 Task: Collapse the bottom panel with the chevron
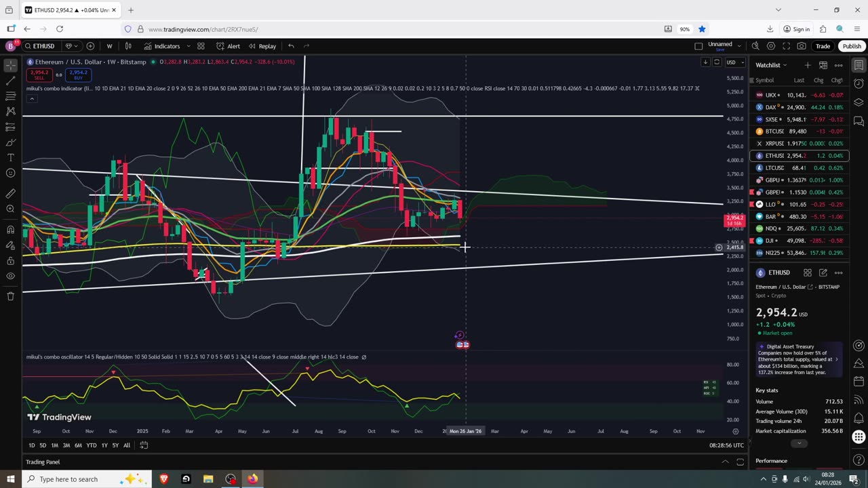725,462
